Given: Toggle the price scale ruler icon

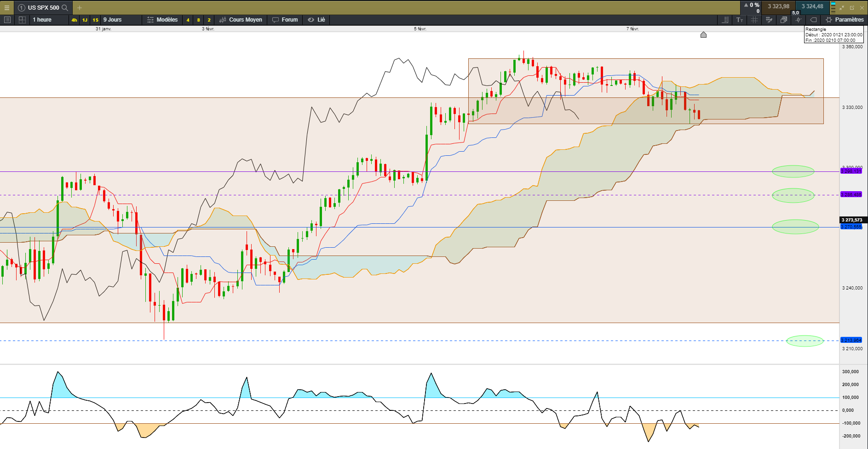Looking at the screenshot, I should [725, 20].
